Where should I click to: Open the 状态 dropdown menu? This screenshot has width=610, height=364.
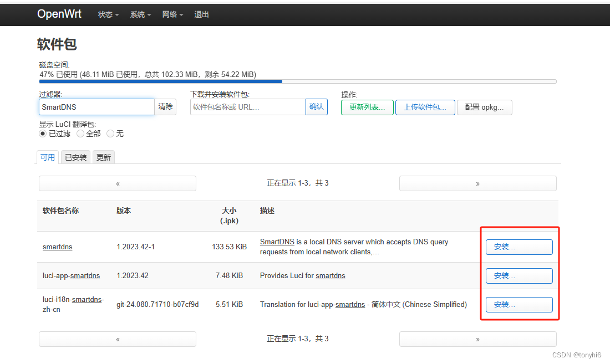coord(108,14)
